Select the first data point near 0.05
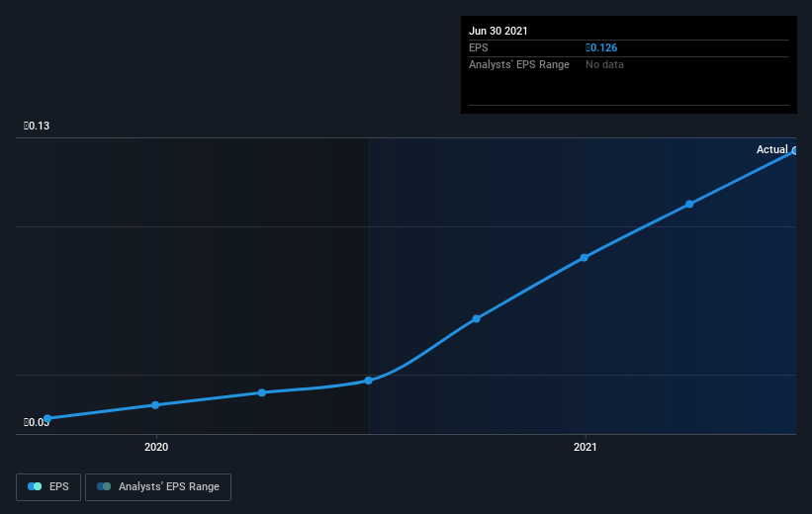The width and height of the screenshot is (812, 514). [x=47, y=418]
